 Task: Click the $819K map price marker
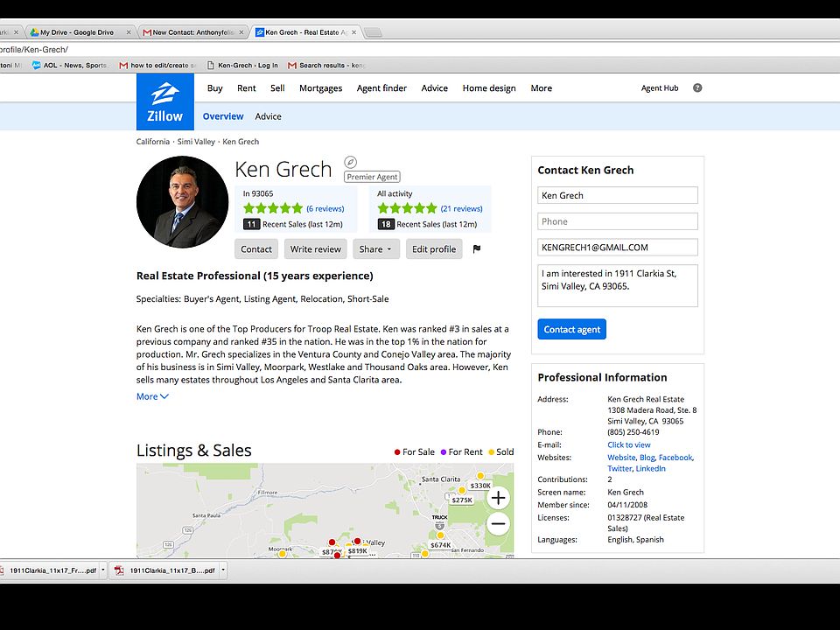point(357,550)
